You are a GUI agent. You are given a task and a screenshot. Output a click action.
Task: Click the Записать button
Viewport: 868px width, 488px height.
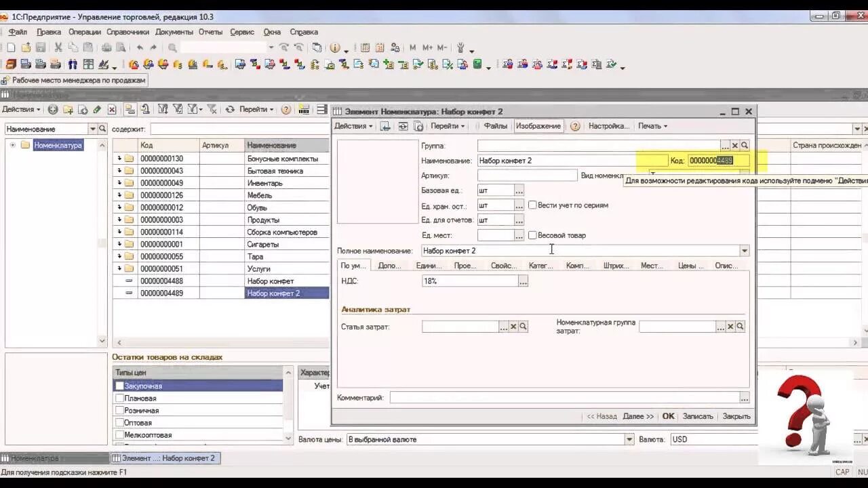click(698, 416)
